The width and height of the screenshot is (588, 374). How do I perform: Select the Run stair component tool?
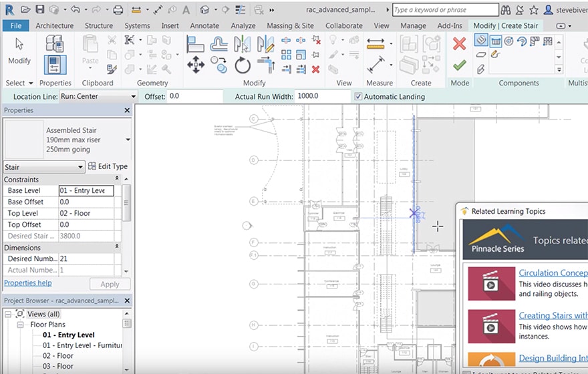[x=481, y=39]
